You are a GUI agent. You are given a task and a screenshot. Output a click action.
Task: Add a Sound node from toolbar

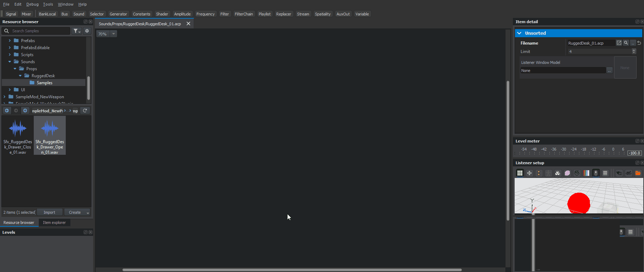tap(79, 14)
